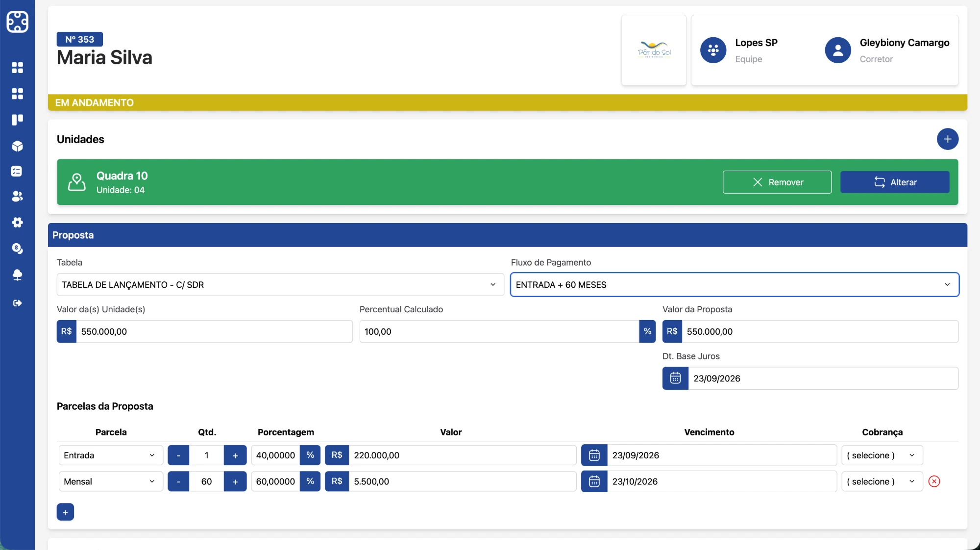Increase Entrada quantity with plus button
The image size is (980, 550).
pyautogui.click(x=235, y=455)
